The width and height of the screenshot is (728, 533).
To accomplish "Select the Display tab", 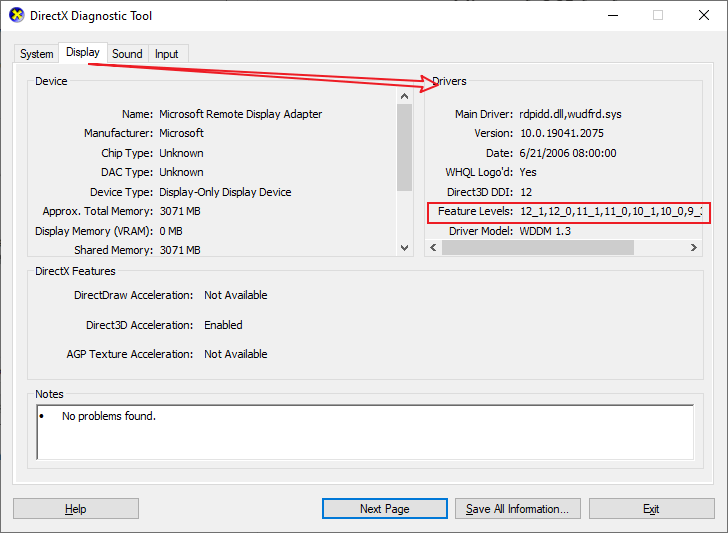I will tap(83, 52).
